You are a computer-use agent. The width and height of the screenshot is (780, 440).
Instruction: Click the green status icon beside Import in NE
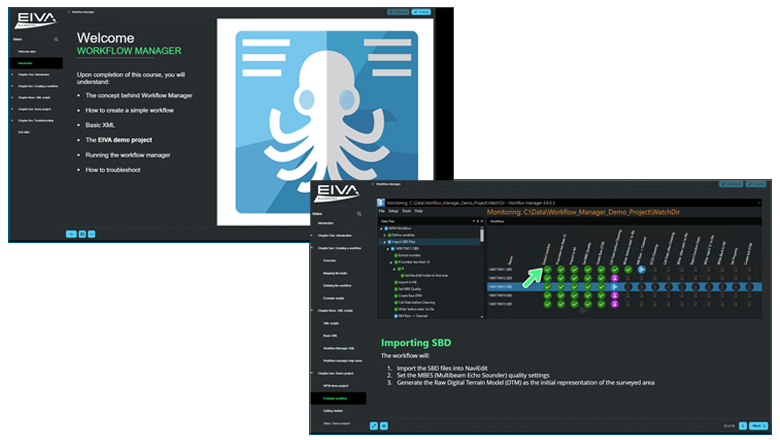click(396, 282)
